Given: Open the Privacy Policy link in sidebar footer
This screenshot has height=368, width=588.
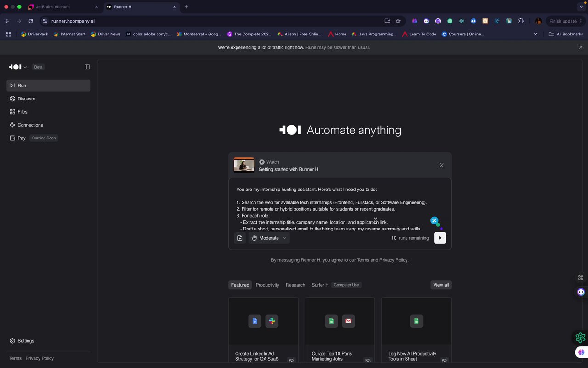Looking at the screenshot, I should (x=40, y=358).
